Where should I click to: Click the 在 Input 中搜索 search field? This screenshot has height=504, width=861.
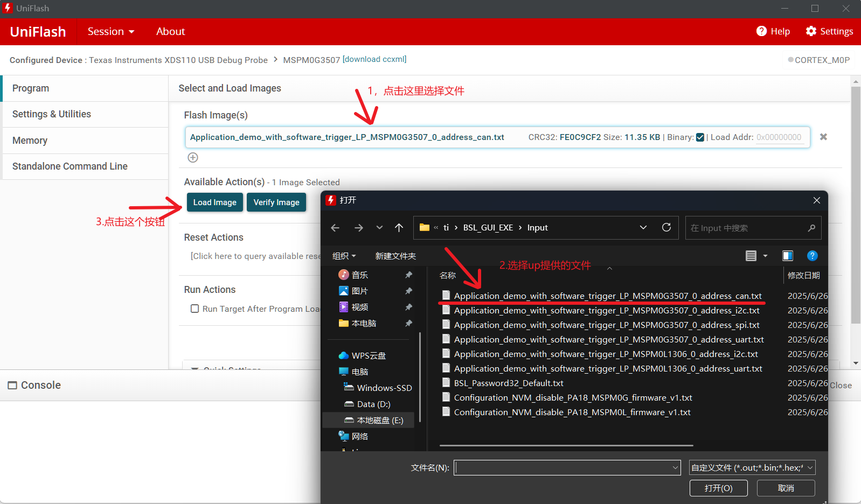tap(753, 228)
